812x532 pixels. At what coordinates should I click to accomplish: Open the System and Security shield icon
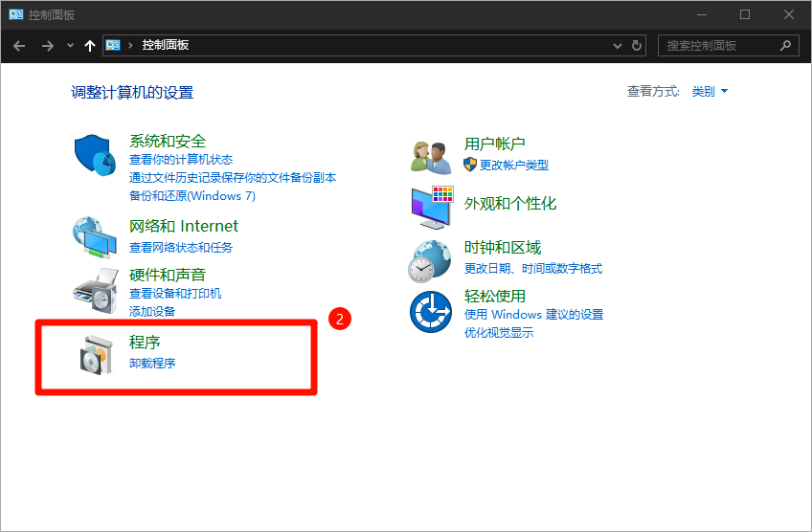(x=96, y=155)
